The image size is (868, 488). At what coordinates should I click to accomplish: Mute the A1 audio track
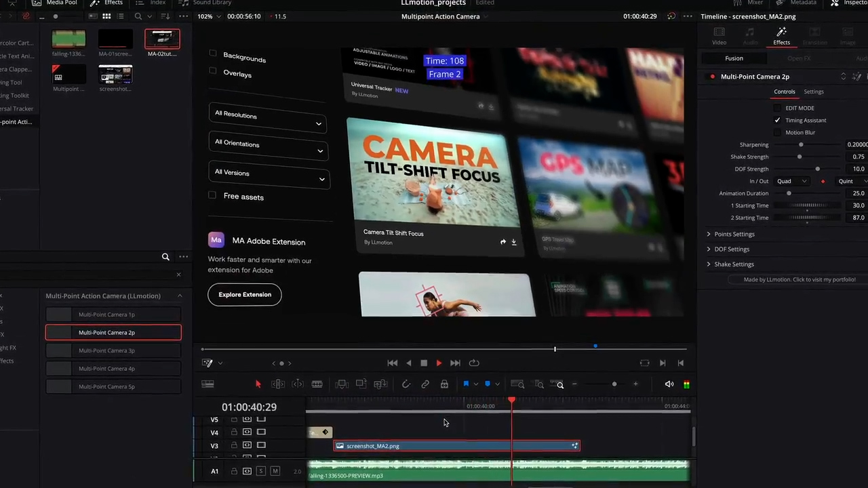pyautogui.click(x=275, y=471)
